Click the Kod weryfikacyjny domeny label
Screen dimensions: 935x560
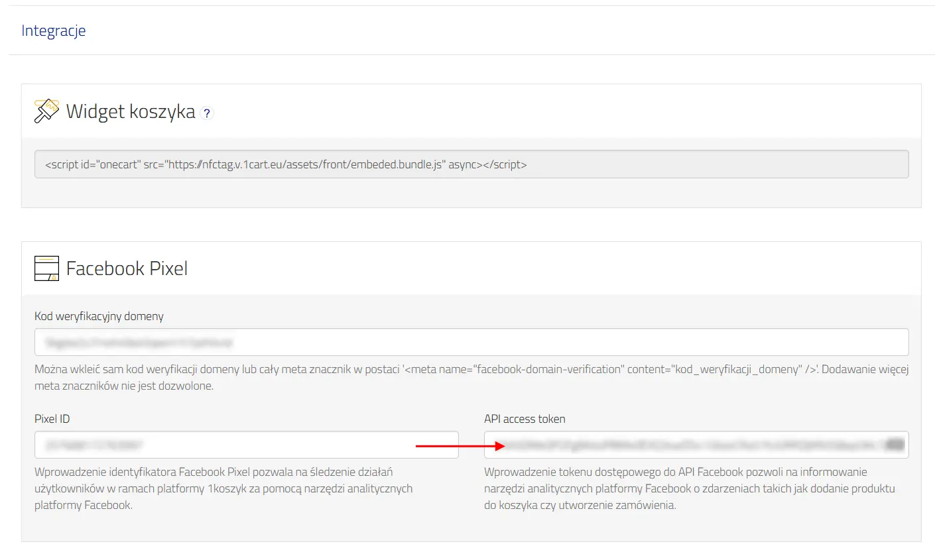coord(99,316)
